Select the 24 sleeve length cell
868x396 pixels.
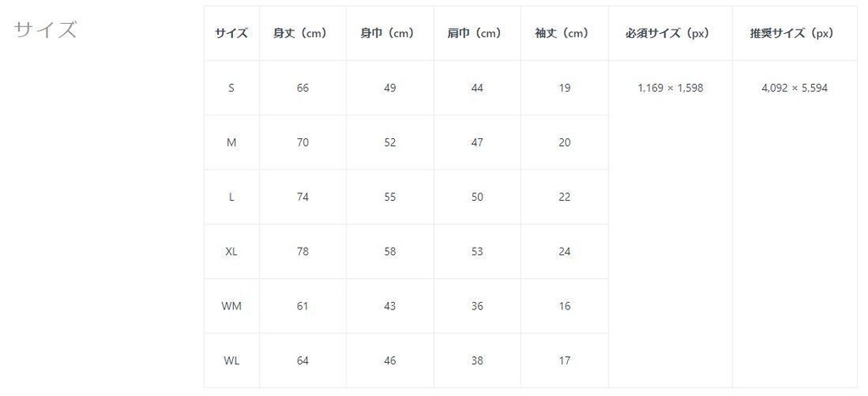565,252
